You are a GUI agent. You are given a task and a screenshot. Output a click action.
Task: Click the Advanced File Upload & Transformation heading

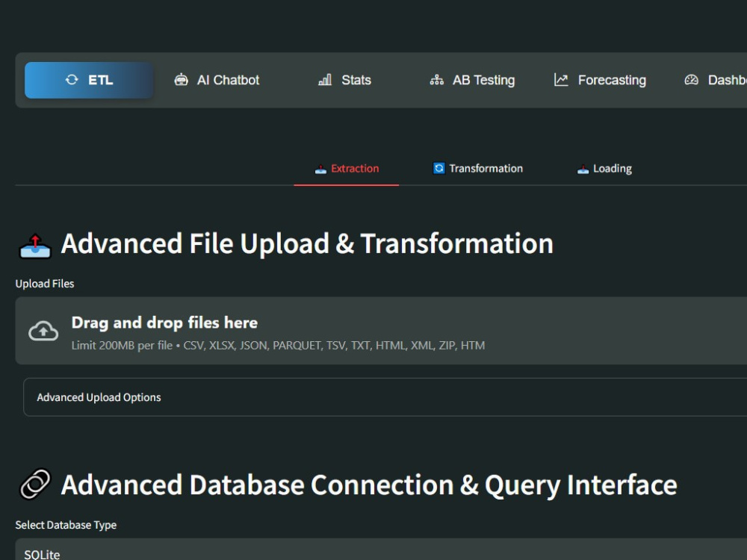(x=307, y=244)
